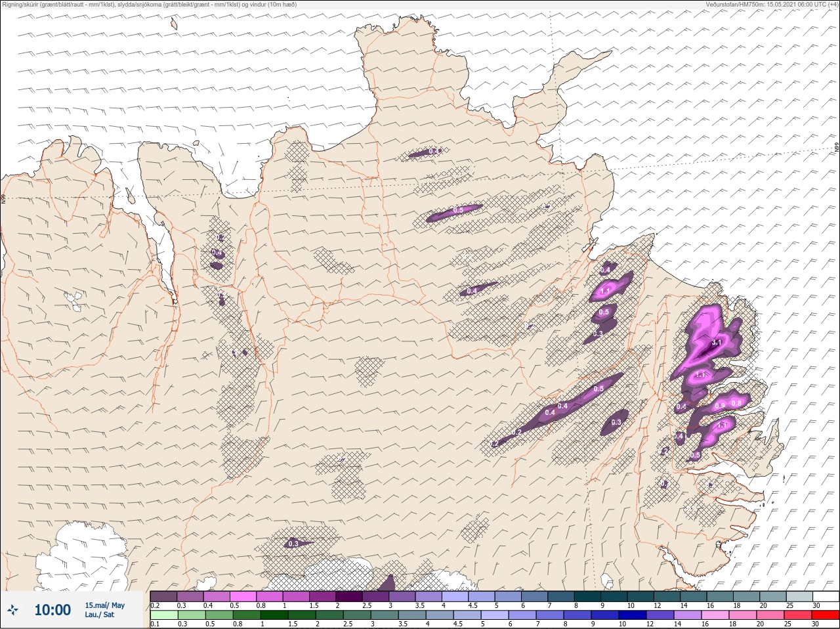Select the lower scale red swatch at 30
The image size is (840, 629).
(826, 615)
